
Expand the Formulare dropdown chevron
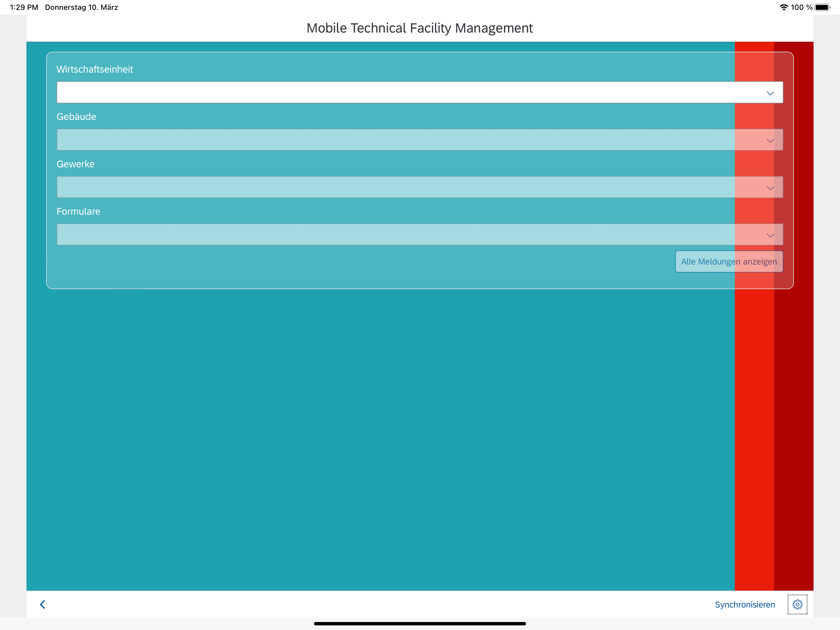(770, 235)
